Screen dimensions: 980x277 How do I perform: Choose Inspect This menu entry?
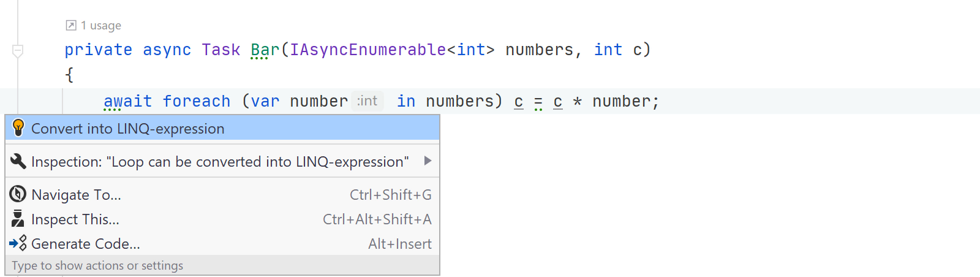pyautogui.click(x=222, y=219)
